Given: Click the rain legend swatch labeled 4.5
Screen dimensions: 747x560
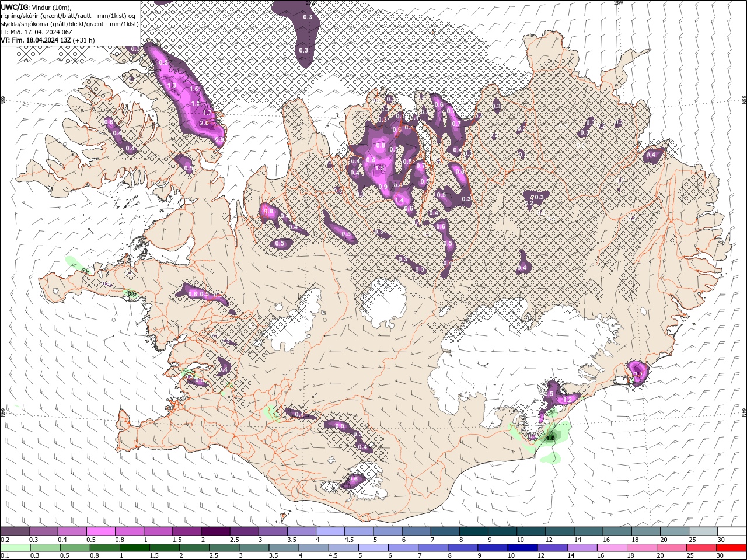Looking at the screenshot, I should [343, 547].
